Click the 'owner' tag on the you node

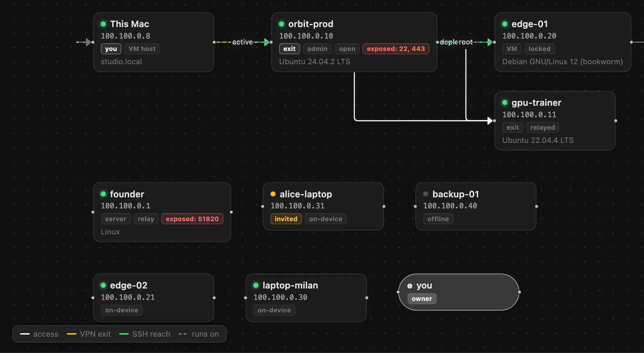tap(422, 299)
